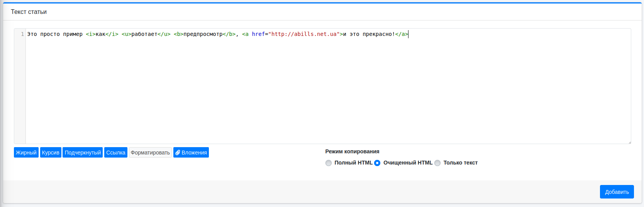Place cursor in the word работает
Image resolution: width=644 pixels, height=207 pixels.
tap(144, 34)
